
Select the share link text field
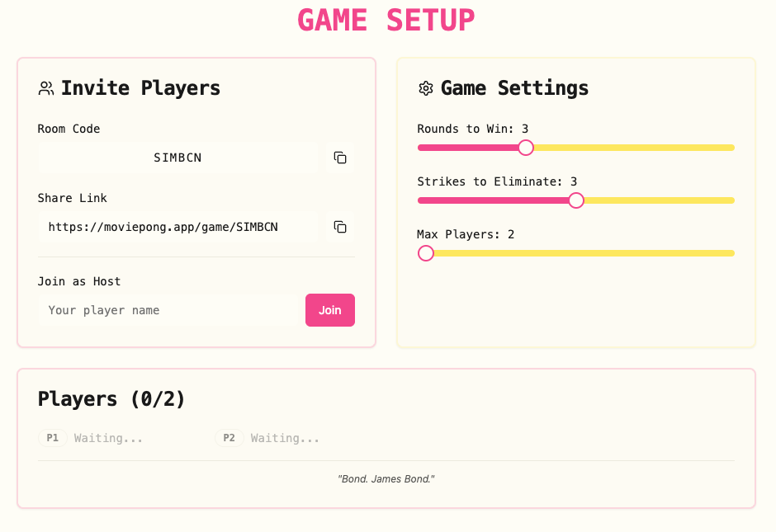click(177, 227)
